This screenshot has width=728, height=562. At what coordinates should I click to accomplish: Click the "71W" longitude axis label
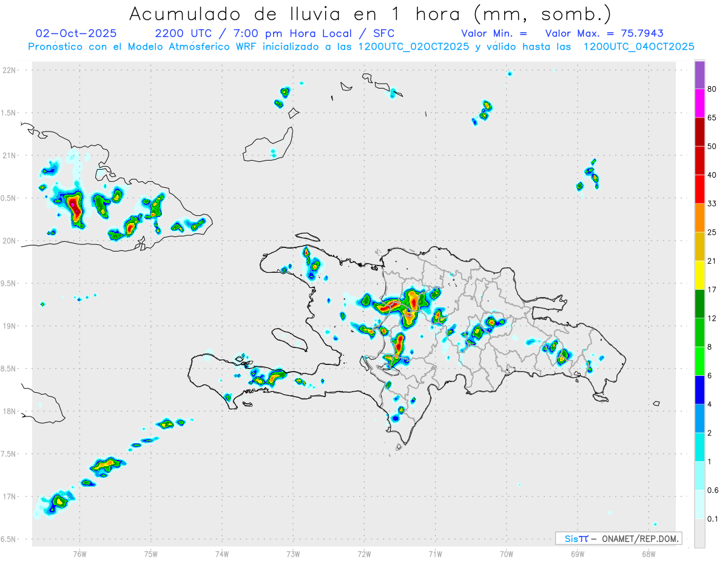point(435,554)
